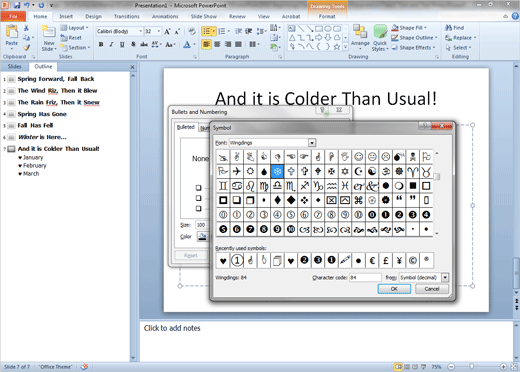Select the Scorpio zodiac symbol
Viewport: 520px width, 372px height.
(291, 186)
